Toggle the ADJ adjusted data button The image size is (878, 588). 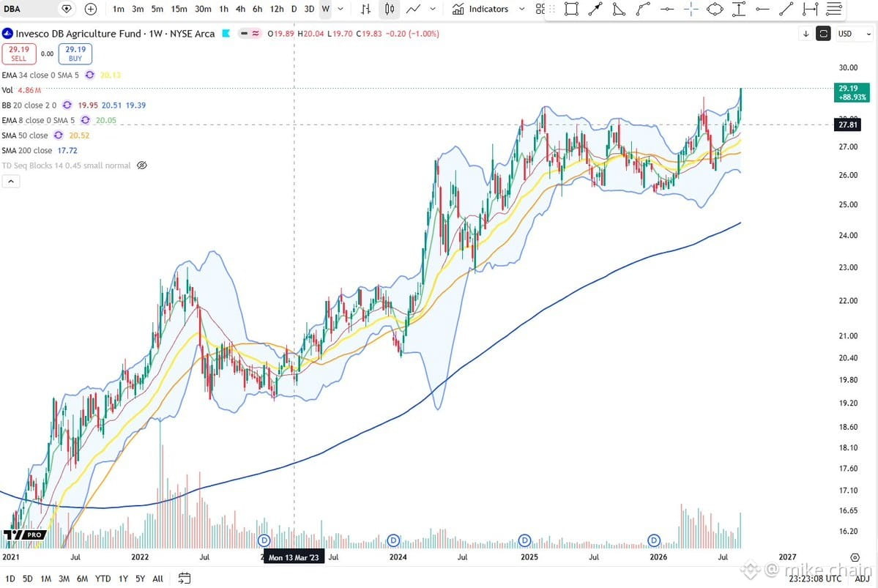(863, 578)
